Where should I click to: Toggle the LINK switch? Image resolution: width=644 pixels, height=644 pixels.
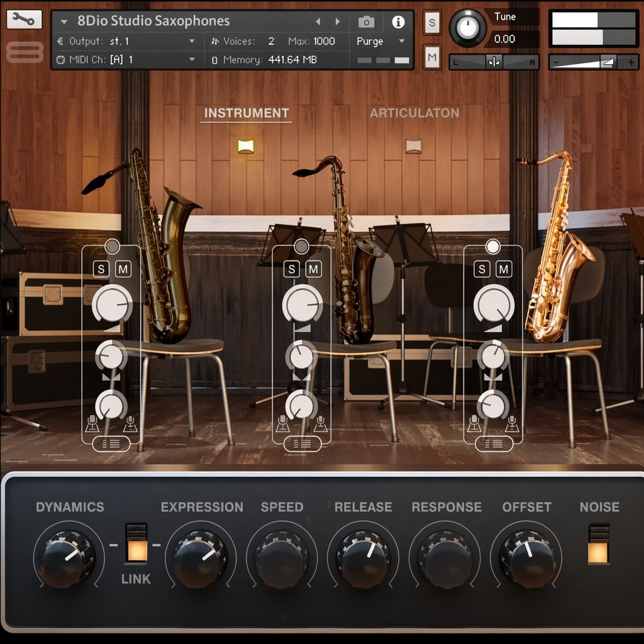136,543
